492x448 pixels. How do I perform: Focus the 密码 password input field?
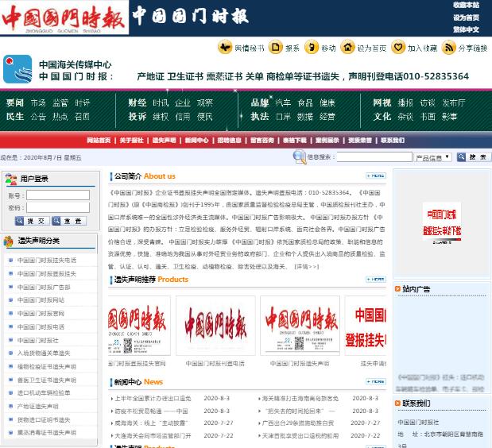pyautogui.click(x=58, y=207)
